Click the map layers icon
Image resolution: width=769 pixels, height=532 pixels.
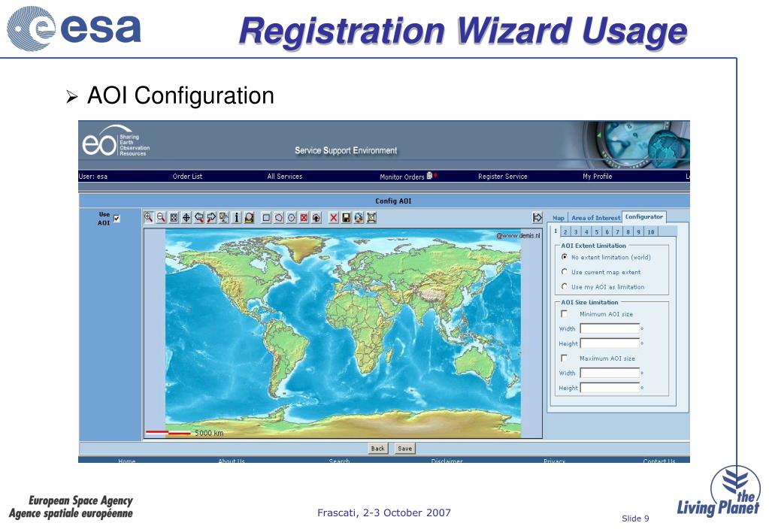click(x=224, y=217)
